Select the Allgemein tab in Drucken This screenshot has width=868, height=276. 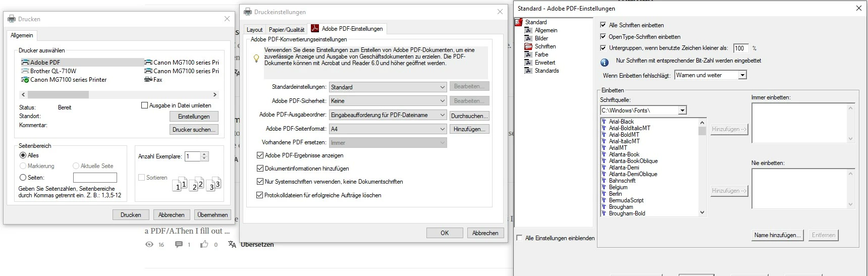pos(22,35)
